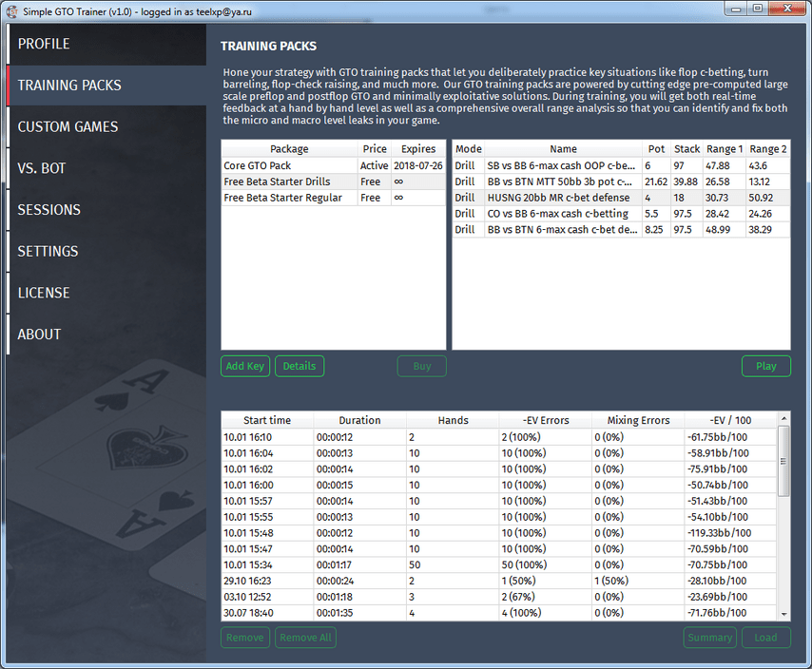Select the session started 29.10 16:23
812x669 pixels.
click(x=499, y=581)
